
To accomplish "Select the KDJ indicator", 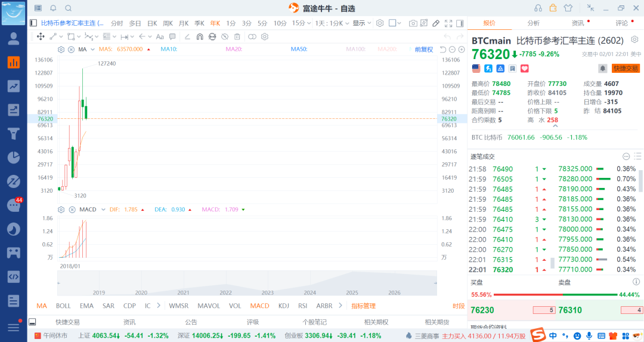I will 283,306.
